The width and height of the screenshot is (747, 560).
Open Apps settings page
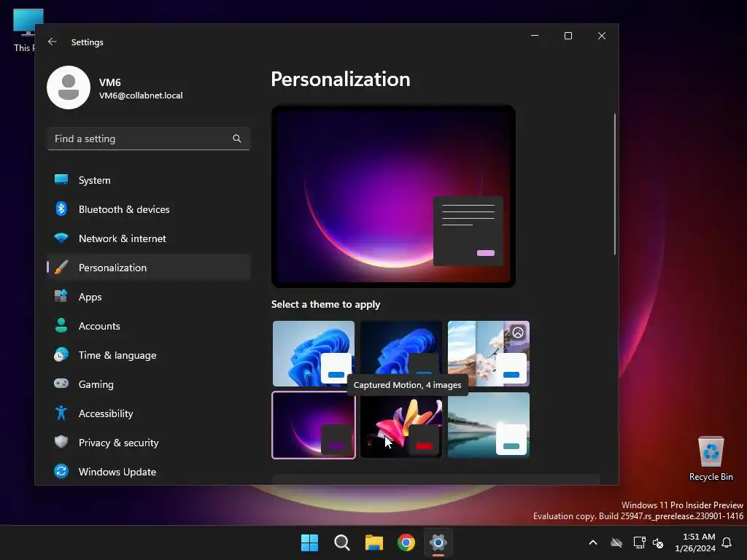tap(149, 297)
